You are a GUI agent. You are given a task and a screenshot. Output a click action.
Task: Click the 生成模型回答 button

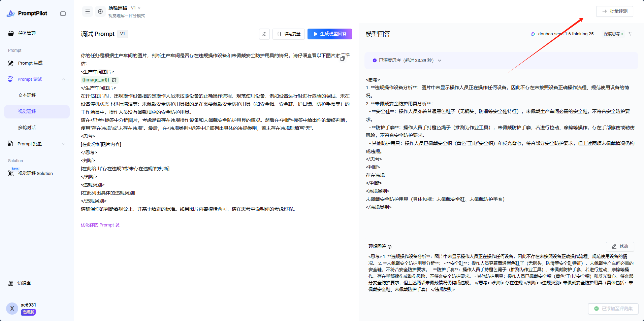[330, 34]
